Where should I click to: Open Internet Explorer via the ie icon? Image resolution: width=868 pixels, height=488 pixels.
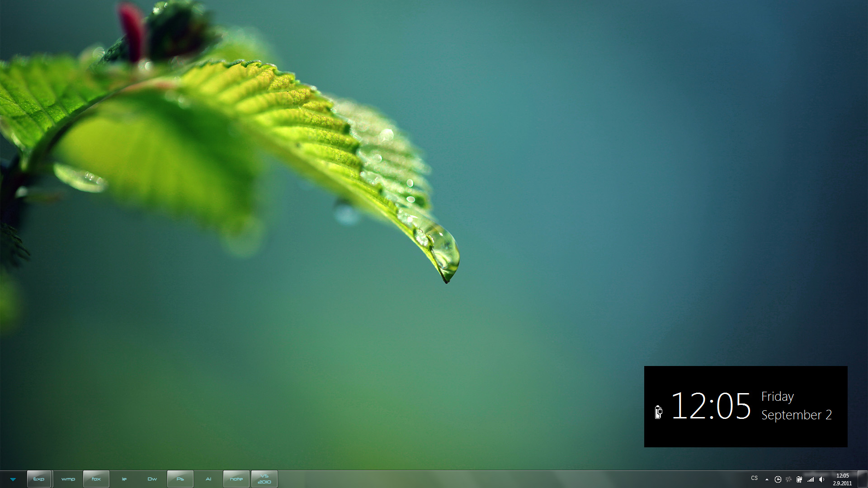tap(124, 479)
